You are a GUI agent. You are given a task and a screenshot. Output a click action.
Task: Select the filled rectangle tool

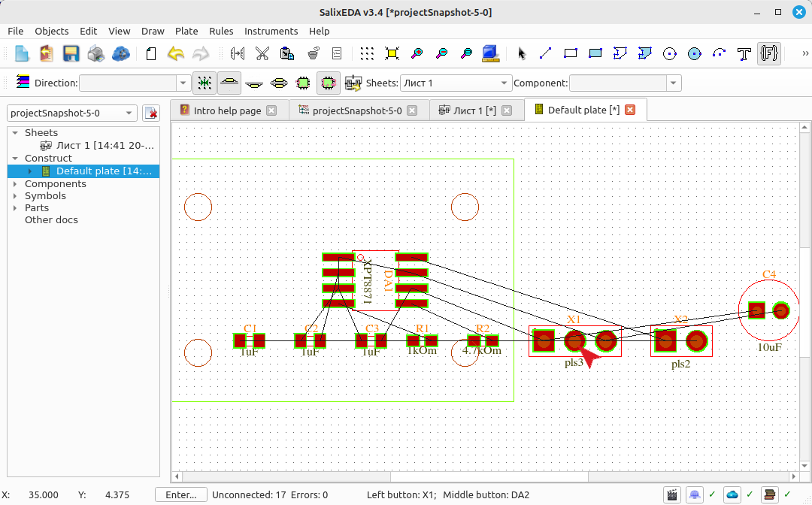point(595,53)
